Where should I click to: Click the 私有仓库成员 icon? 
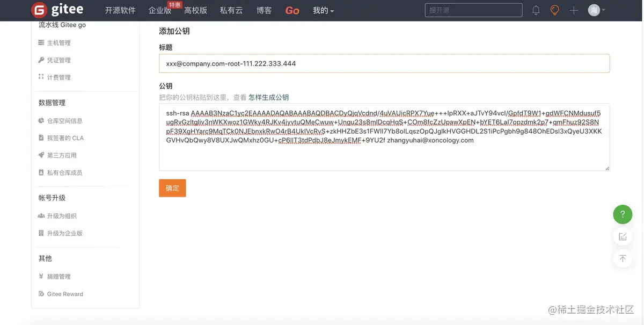[x=41, y=172]
